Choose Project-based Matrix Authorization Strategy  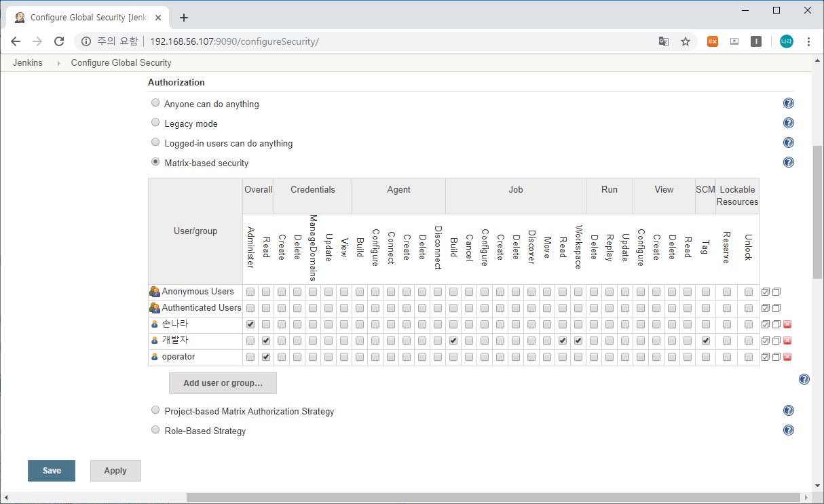coord(155,410)
